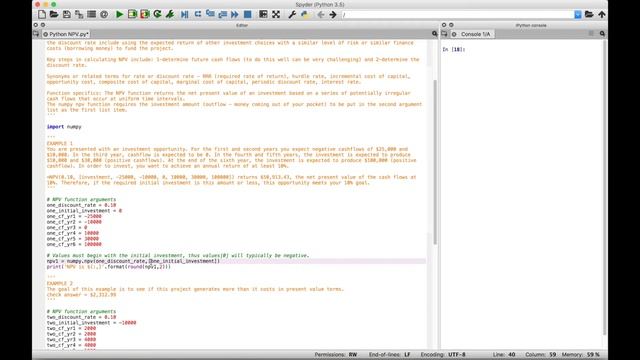
Task: Click first # NPV function arguments comment
Action: [81, 200]
